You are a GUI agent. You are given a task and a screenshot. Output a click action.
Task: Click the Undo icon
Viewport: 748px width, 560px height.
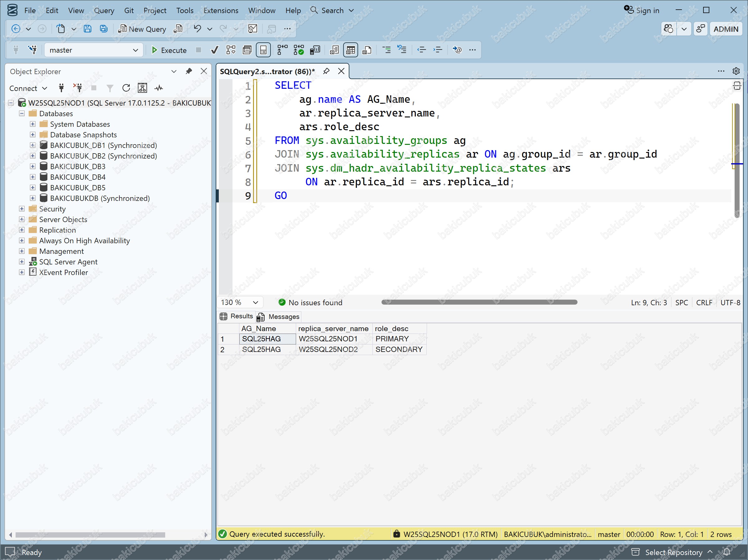coord(198,29)
